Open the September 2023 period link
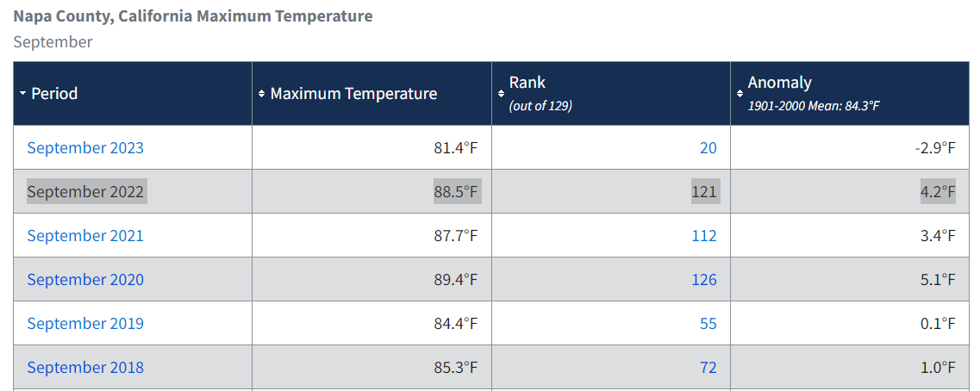Viewport: 980px width, 391px height. 85,147
